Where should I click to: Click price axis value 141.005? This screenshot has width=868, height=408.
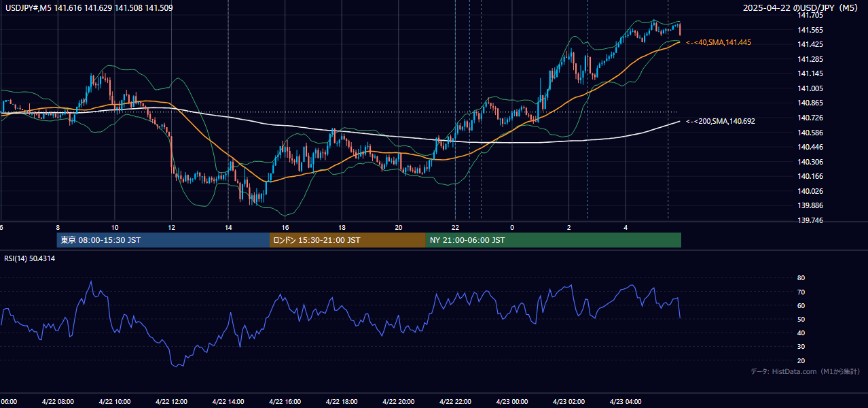(x=810, y=88)
